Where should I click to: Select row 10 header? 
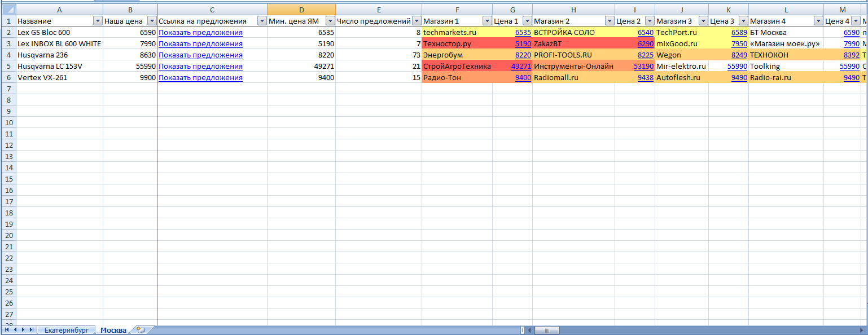click(8, 122)
